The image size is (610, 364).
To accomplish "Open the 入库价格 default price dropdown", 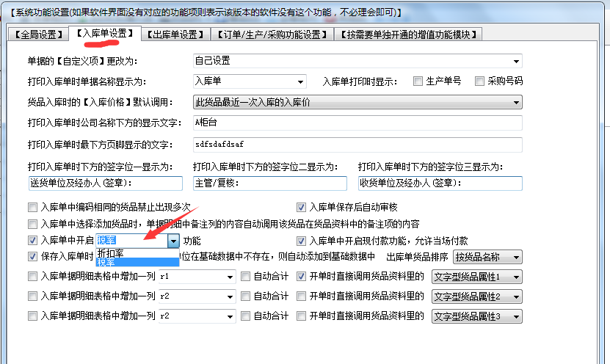I will [517, 102].
